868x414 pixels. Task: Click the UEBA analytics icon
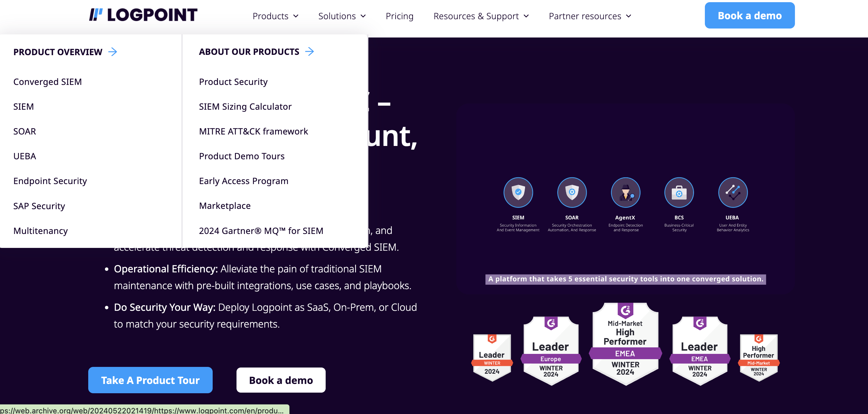[x=733, y=192]
